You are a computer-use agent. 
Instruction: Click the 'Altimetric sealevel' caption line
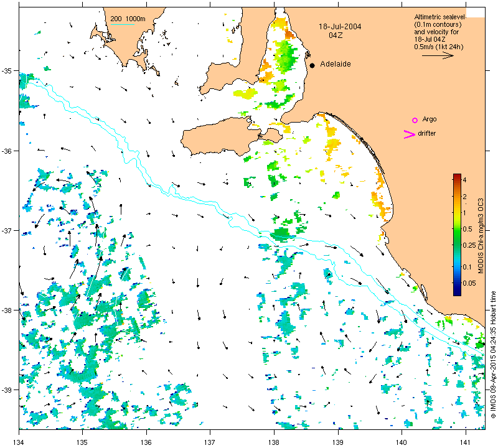(440, 17)
